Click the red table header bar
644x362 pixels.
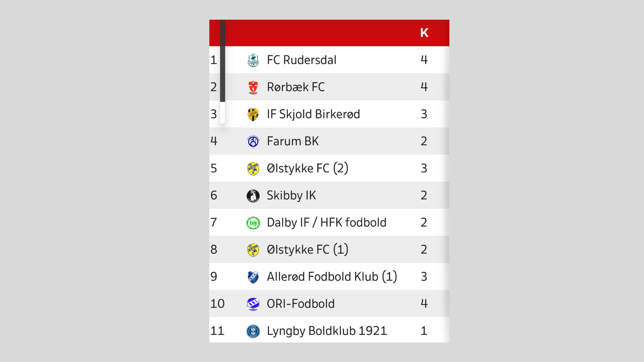[x=329, y=33]
